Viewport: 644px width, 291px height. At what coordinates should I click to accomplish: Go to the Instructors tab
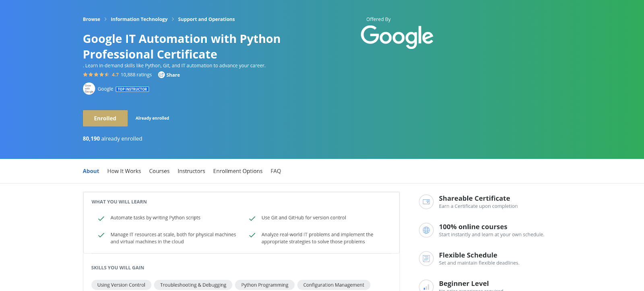coord(191,171)
